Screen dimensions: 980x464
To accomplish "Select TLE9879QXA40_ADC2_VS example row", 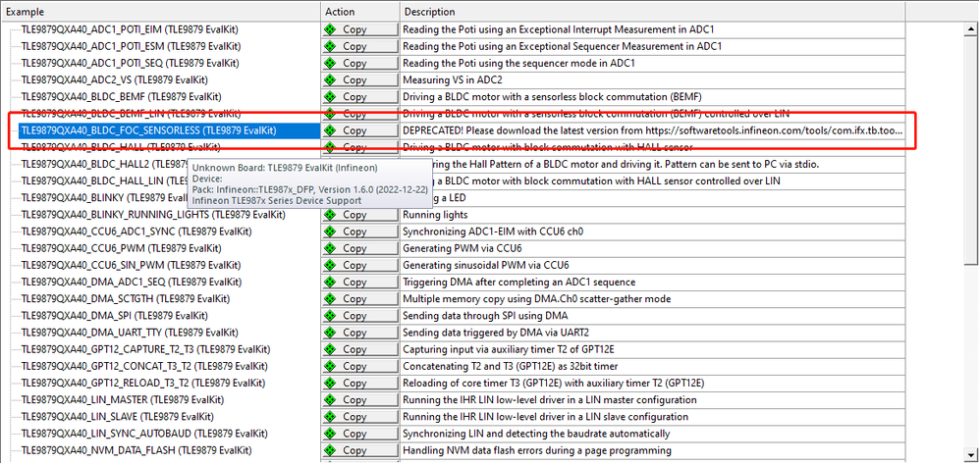I will tap(114, 79).
